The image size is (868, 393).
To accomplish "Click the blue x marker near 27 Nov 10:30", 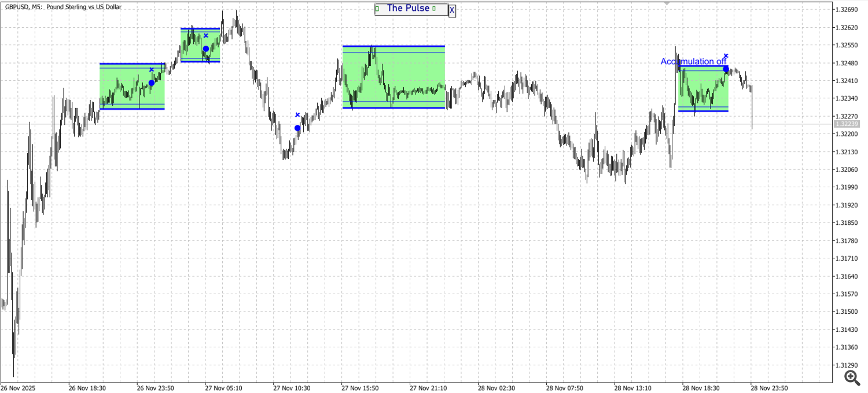I will pos(298,114).
